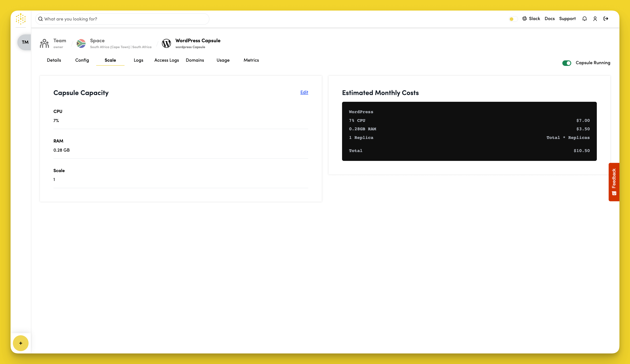This screenshot has height=364, width=630.
Task: Toggle the dark mode theme switch
Action: pos(513,19)
